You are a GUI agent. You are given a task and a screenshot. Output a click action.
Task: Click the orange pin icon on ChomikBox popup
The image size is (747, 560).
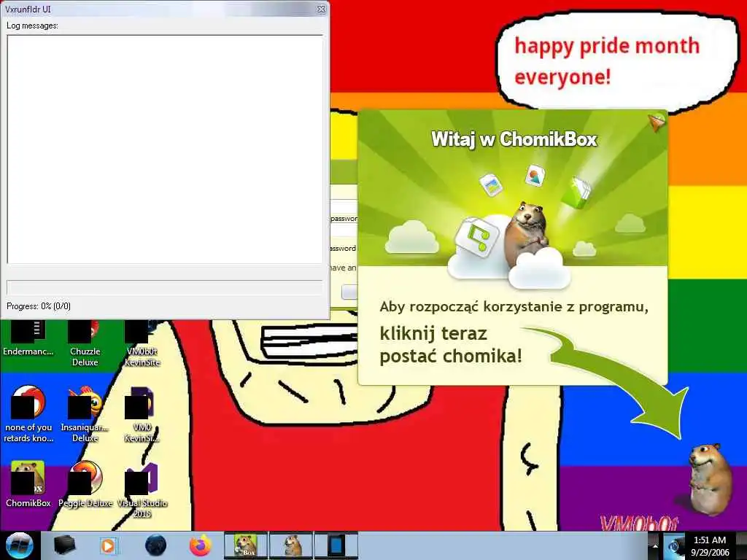click(x=657, y=122)
